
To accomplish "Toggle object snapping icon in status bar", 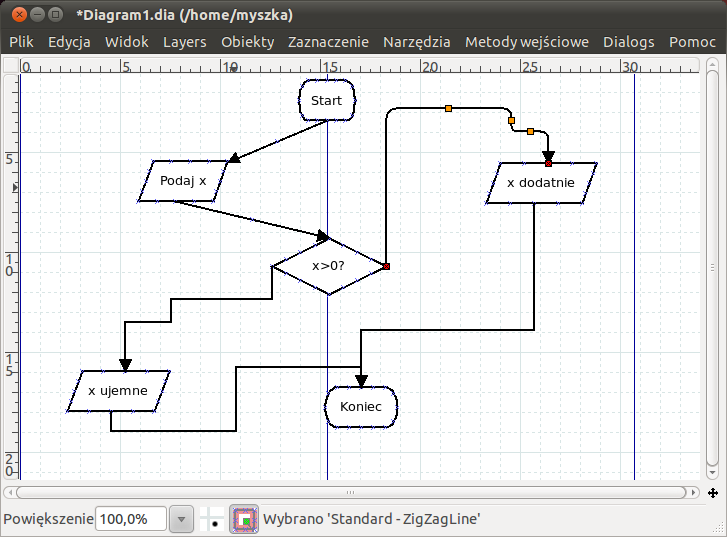I will [244, 519].
